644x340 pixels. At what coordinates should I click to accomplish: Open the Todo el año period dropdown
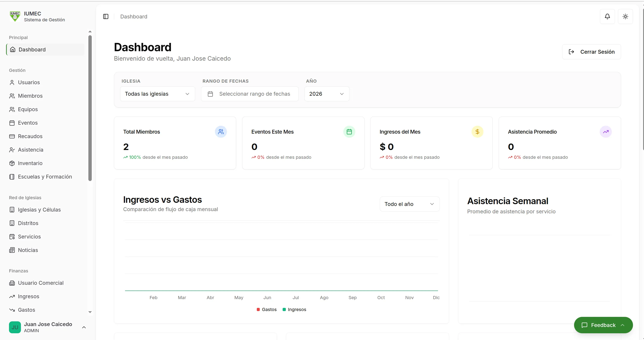tap(409, 204)
